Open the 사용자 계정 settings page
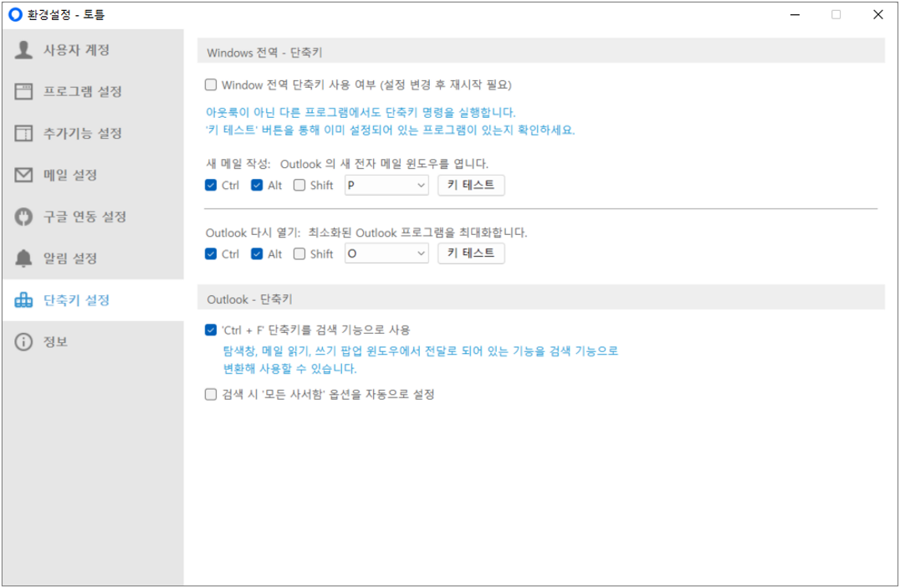The height and width of the screenshot is (588, 900). point(93,50)
